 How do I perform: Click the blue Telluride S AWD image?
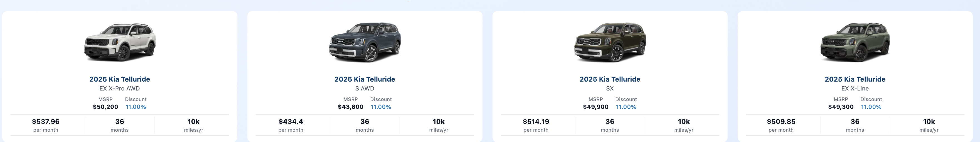[x=365, y=42]
